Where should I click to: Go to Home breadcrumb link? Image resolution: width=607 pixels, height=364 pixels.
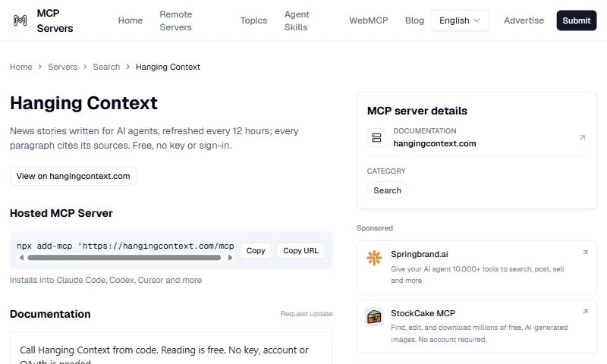[x=21, y=67]
